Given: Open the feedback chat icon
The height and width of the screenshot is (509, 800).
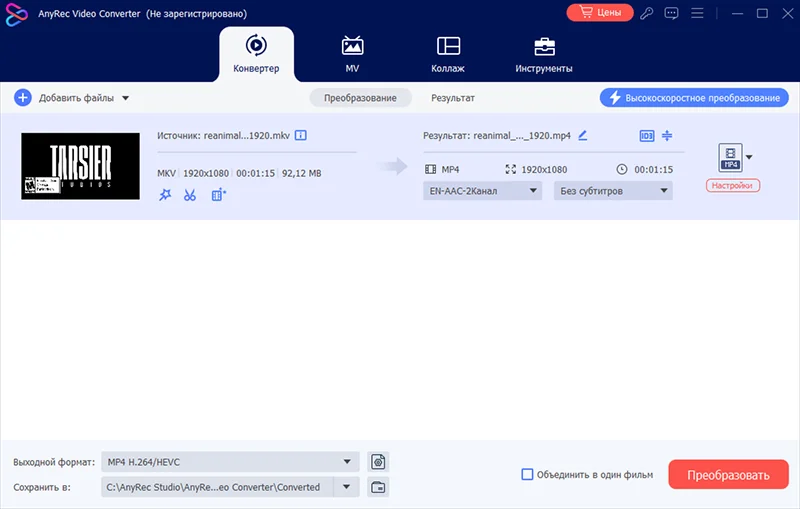Looking at the screenshot, I should pyautogui.click(x=671, y=13).
